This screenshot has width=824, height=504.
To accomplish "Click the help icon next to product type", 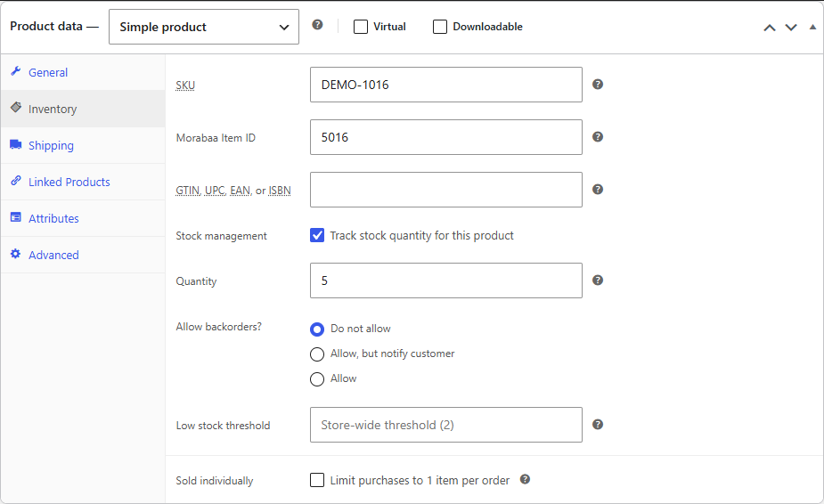I will click(x=317, y=25).
